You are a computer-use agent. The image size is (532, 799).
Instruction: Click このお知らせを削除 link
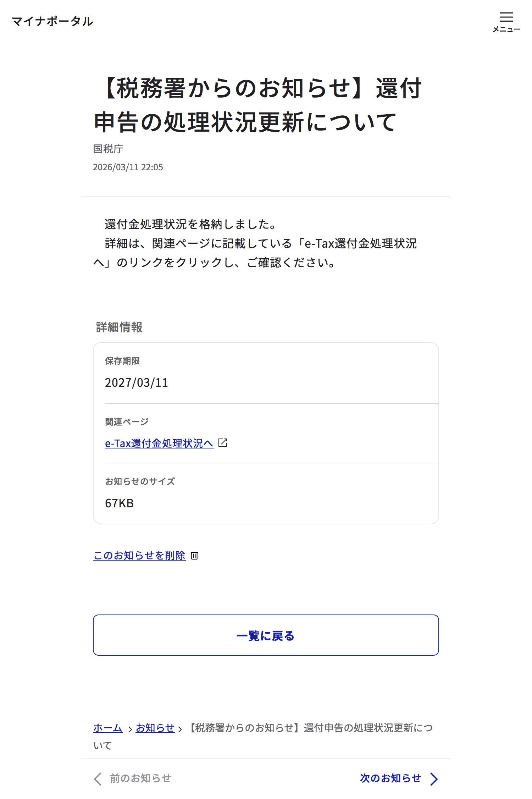tap(139, 555)
